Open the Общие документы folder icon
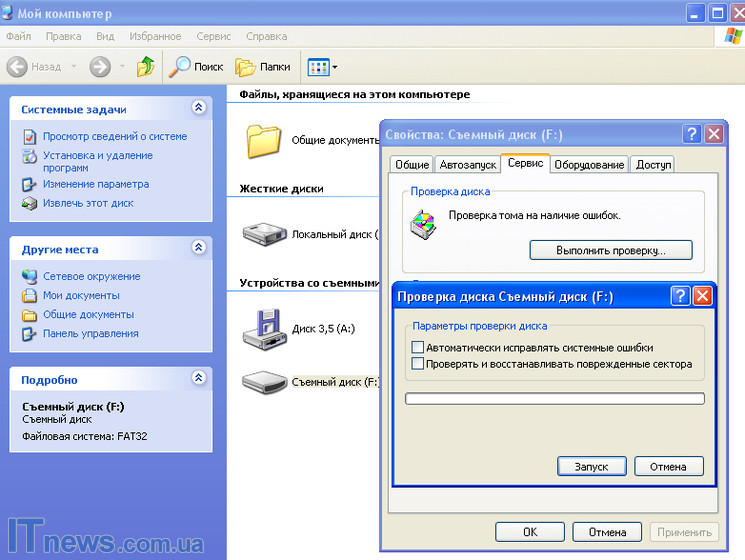The width and height of the screenshot is (745, 560). tap(264, 141)
